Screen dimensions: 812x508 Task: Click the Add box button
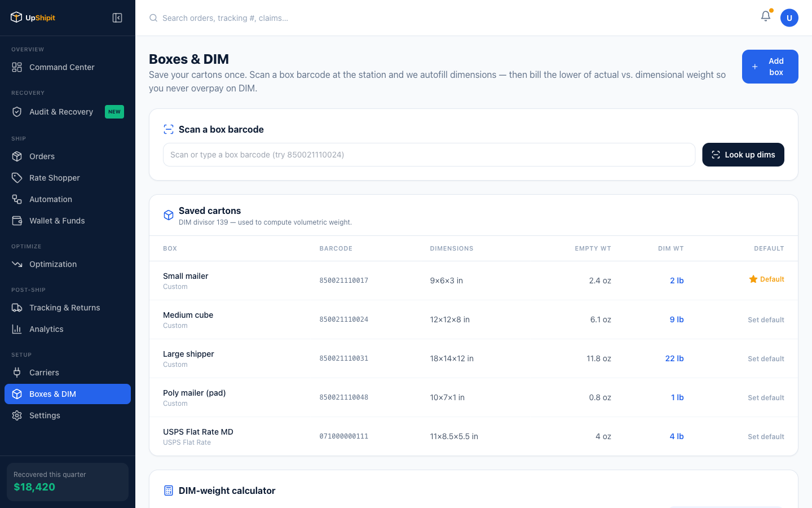click(770, 67)
